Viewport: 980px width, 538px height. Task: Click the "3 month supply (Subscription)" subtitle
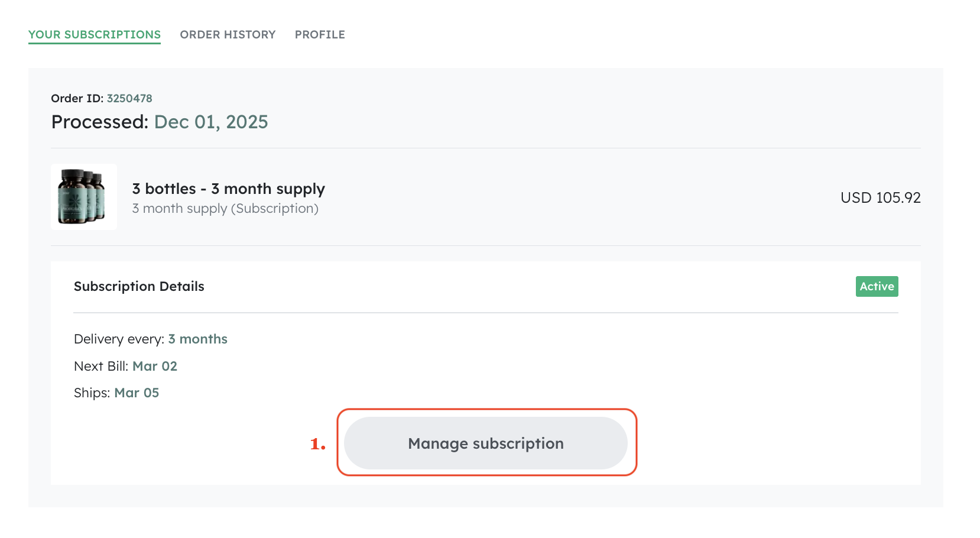tap(225, 209)
